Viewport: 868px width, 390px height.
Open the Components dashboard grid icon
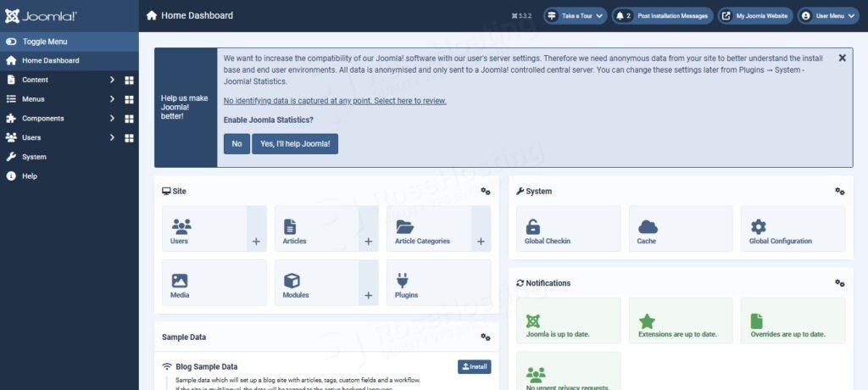click(x=129, y=119)
